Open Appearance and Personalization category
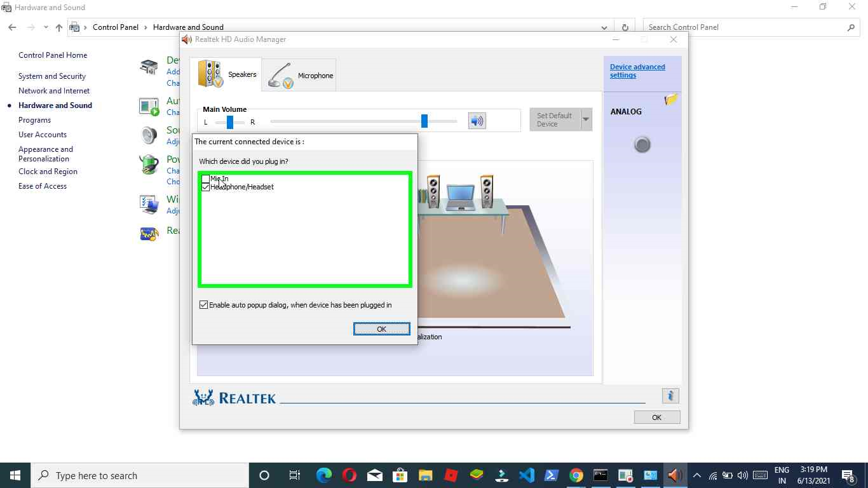The width and height of the screenshot is (868, 488). [x=46, y=154]
